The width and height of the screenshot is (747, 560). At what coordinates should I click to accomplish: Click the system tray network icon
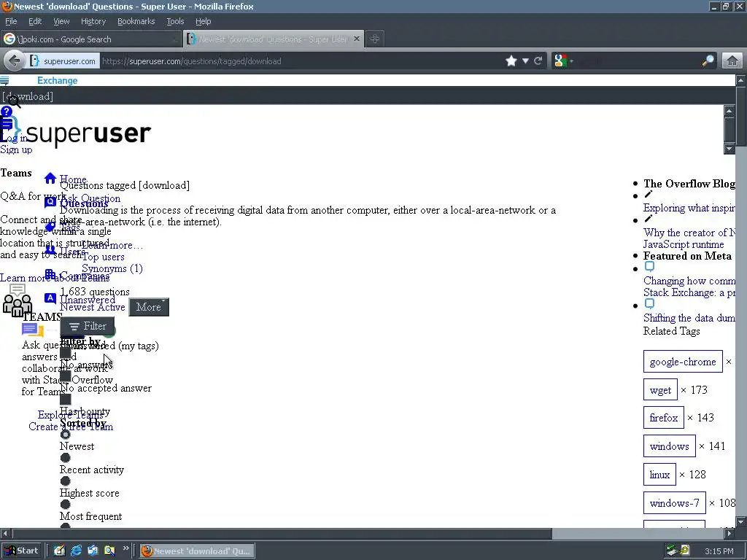(672, 551)
